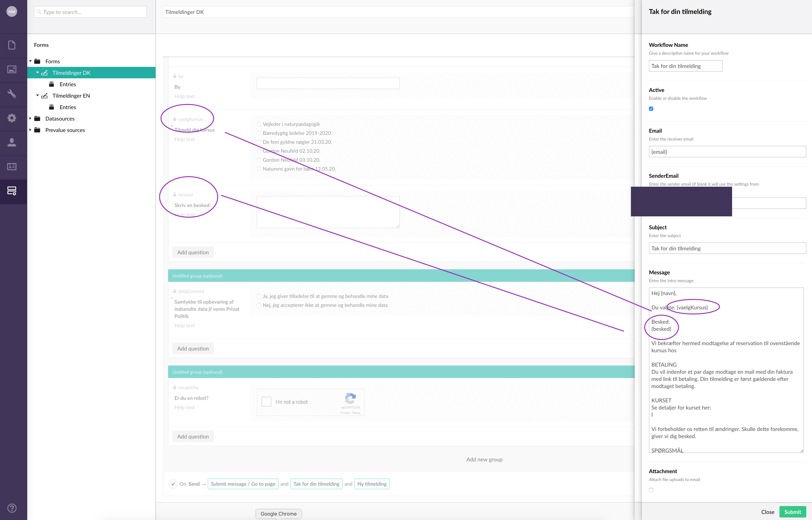Click the Tilmeldinger DK form name field
The width and height of the screenshot is (812, 520).
pos(398,12)
